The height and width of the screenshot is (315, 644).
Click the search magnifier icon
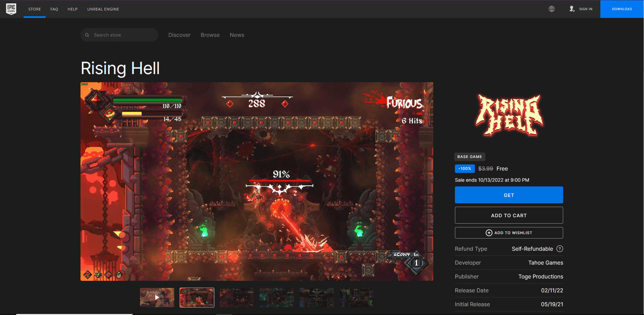87,35
